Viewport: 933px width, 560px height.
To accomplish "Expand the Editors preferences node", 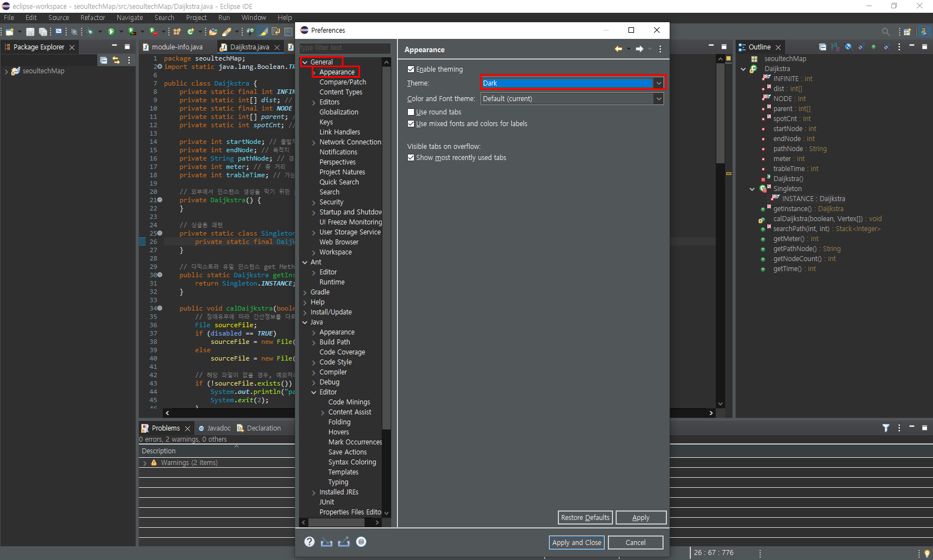I will pyautogui.click(x=314, y=102).
